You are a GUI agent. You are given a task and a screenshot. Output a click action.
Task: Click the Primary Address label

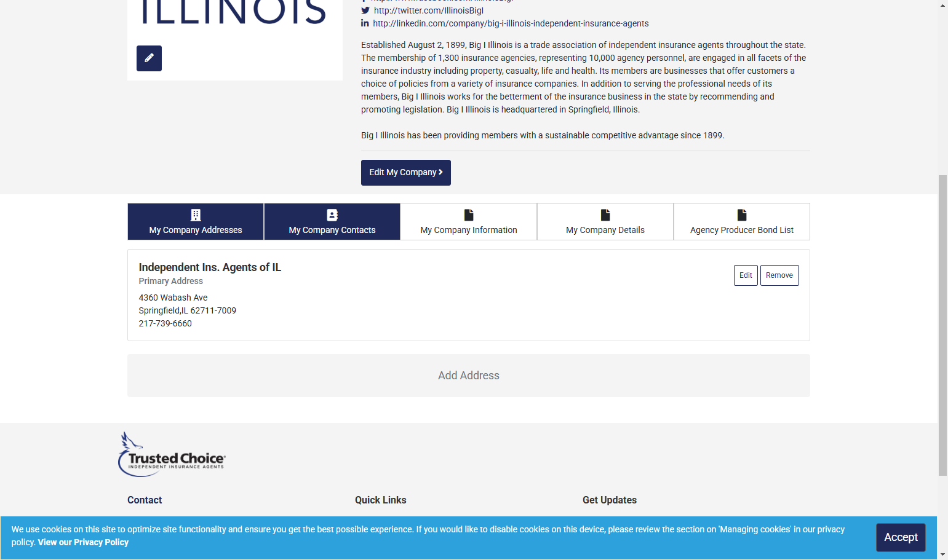(170, 281)
